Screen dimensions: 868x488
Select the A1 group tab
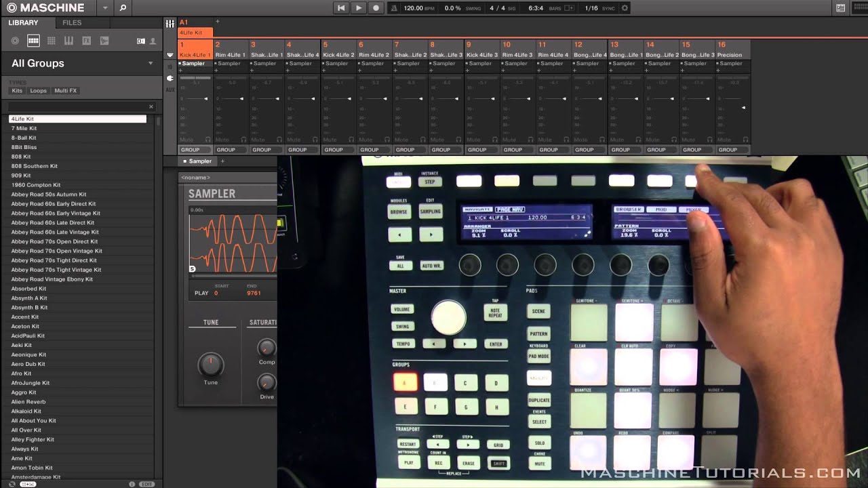tap(195, 28)
